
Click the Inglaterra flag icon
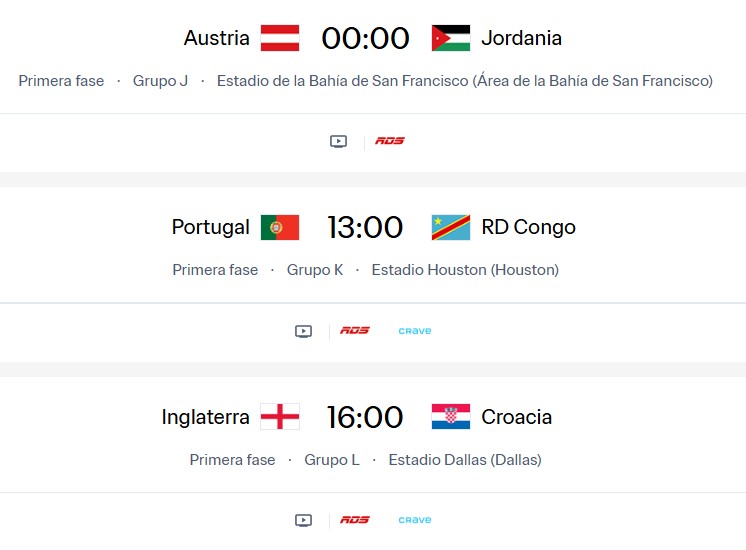coord(280,417)
